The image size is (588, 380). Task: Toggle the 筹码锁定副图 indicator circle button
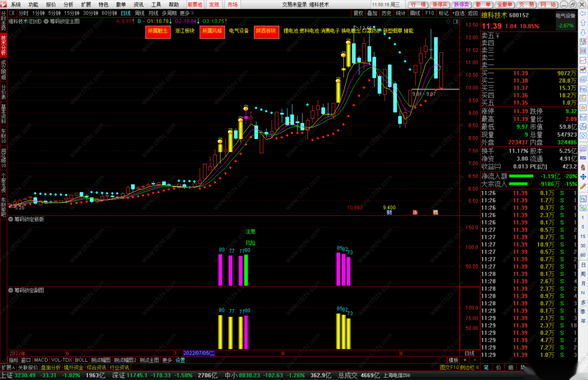tap(11, 290)
